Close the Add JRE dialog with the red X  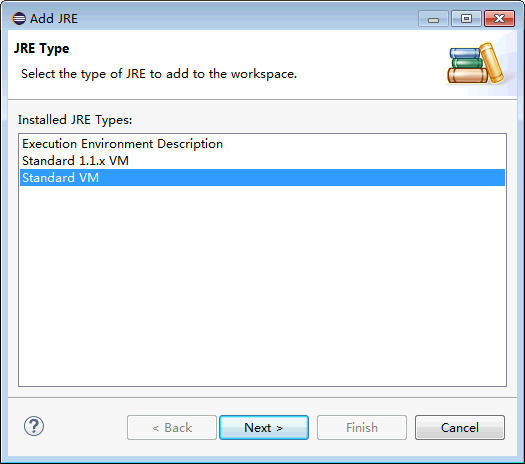click(x=499, y=19)
